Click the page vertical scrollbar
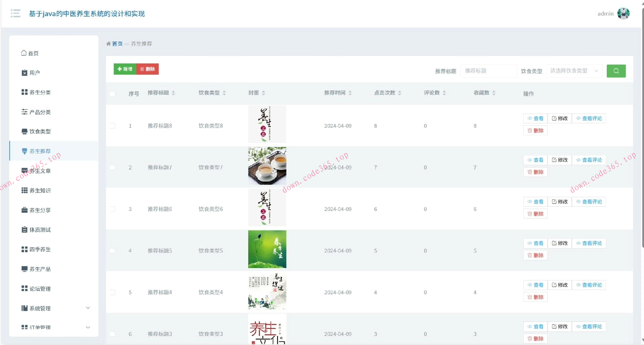This screenshot has height=345, width=644. point(642,127)
